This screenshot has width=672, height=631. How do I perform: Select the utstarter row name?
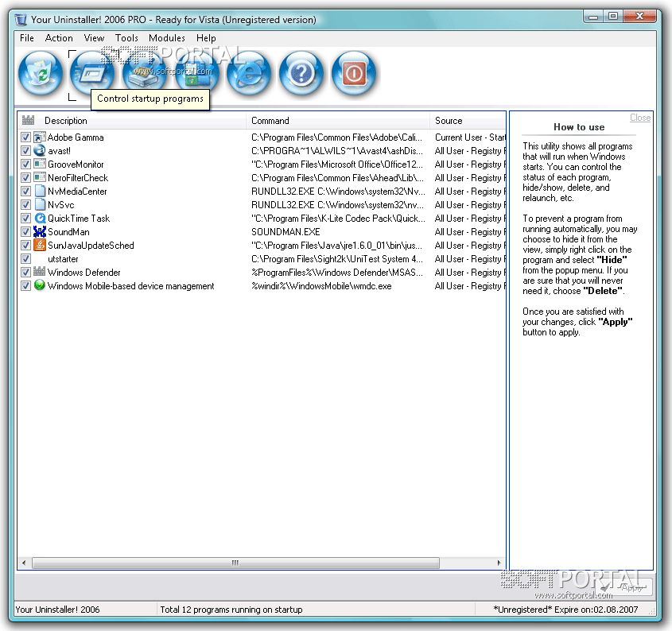pyautogui.click(x=63, y=259)
